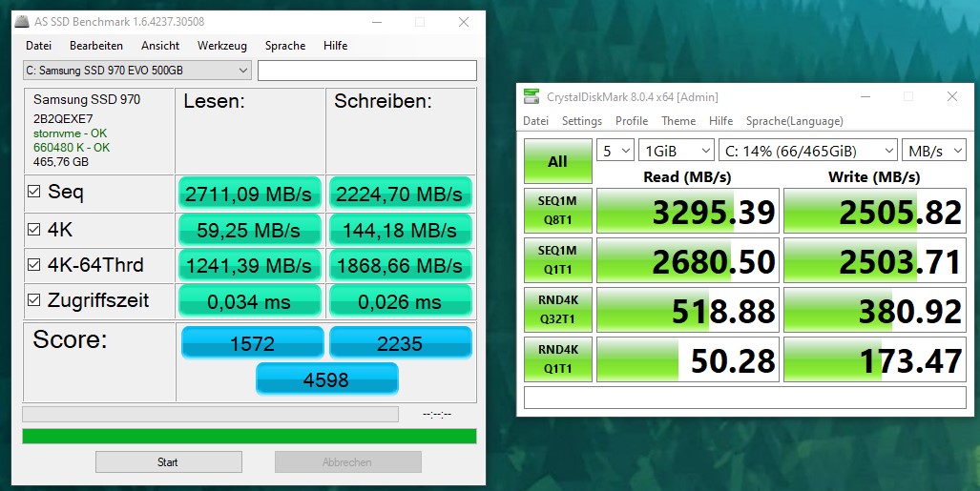The width and height of the screenshot is (980, 491).
Task: Uncheck the 4K test checkbox
Action: click(x=34, y=230)
